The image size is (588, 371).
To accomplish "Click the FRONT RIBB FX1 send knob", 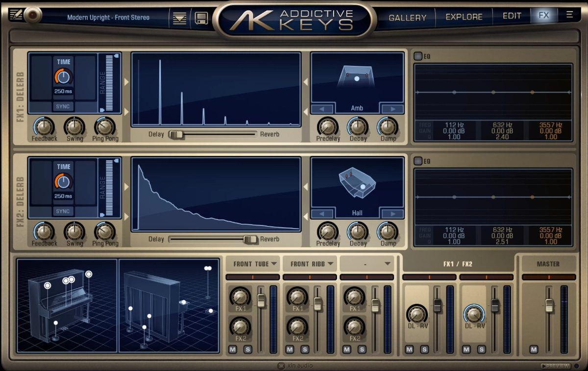I will [x=297, y=297].
